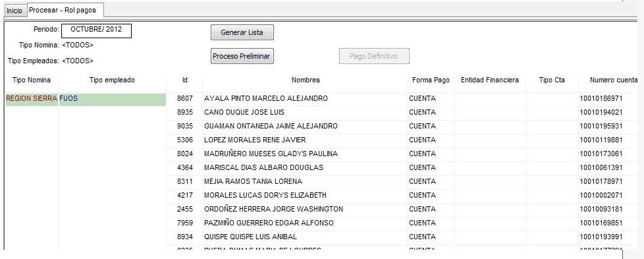The image size is (644, 259).
Task: Select employee QUISPE QUISPE LUIS ANIBAL
Action: tap(250, 237)
